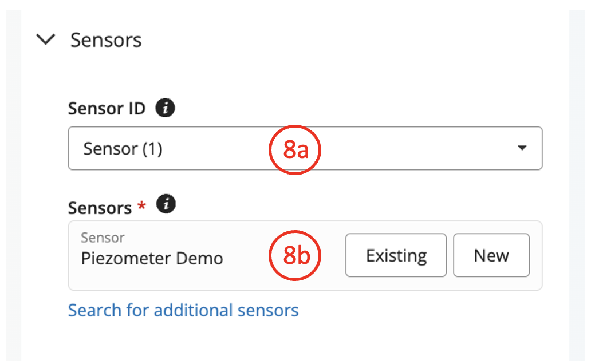Show info for the required Sensors field
591x364 pixels.
coord(166,204)
